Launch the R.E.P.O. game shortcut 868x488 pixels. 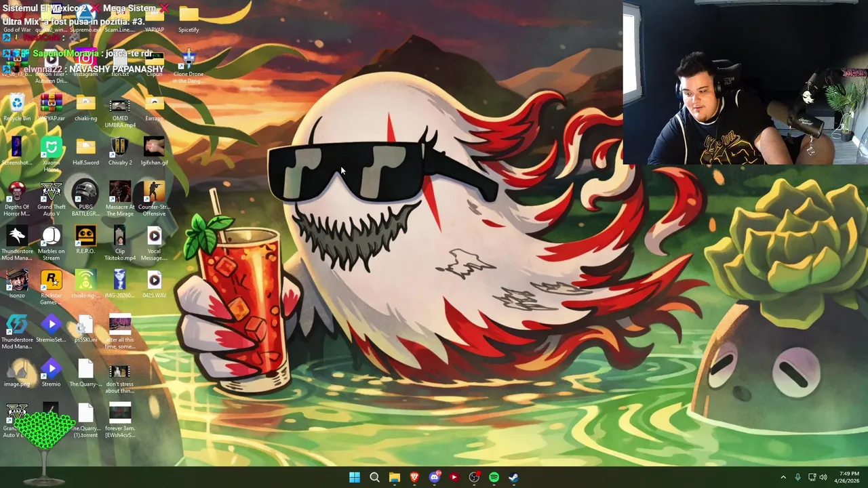(x=85, y=241)
